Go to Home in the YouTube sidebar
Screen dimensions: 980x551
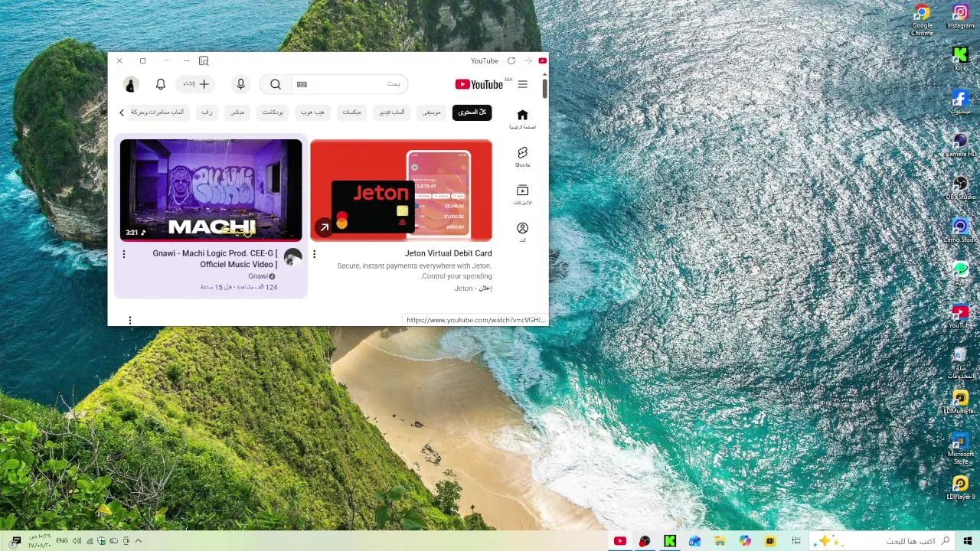pyautogui.click(x=522, y=119)
